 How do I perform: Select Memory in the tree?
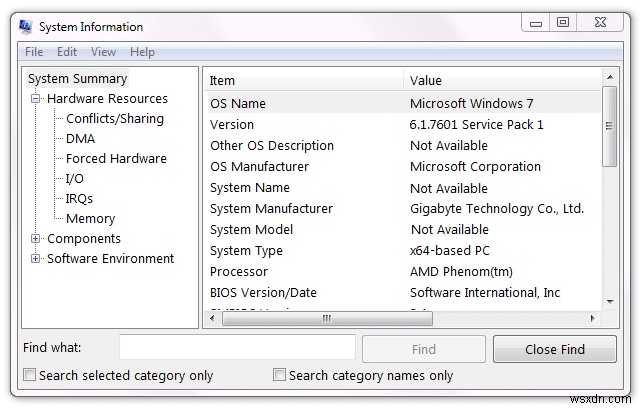(x=91, y=219)
